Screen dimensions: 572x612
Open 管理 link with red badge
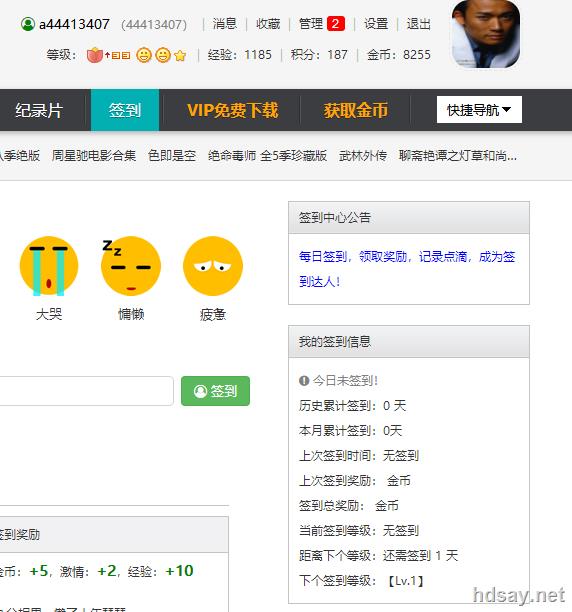(322, 24)
